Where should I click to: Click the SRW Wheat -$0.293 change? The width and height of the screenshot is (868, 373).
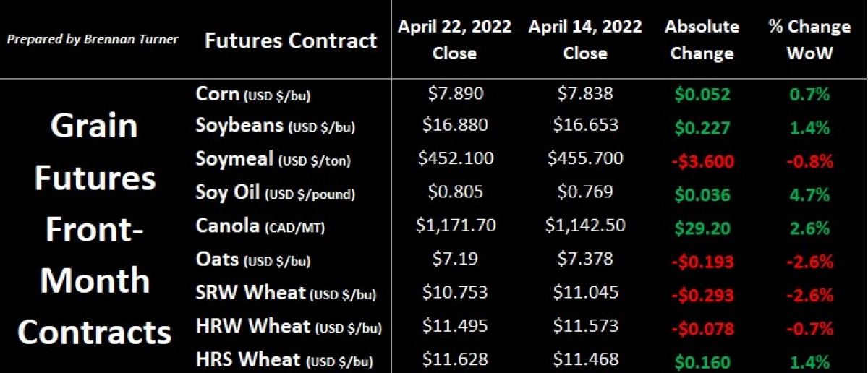click(x=701, y=295)
